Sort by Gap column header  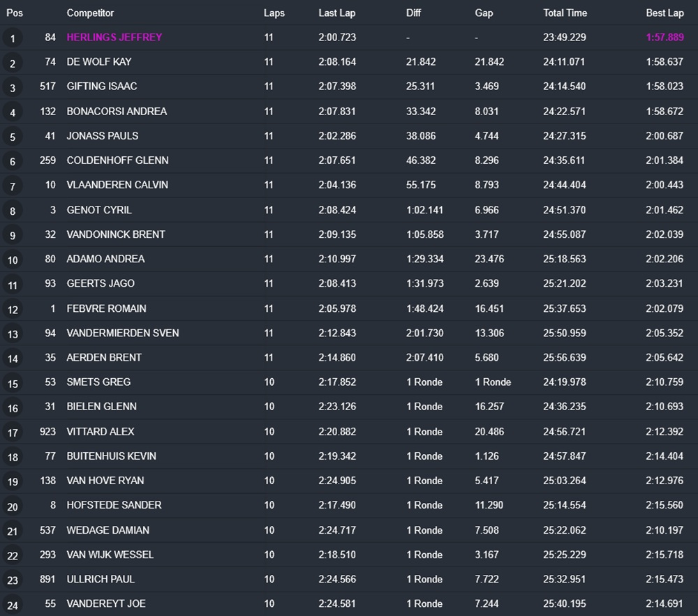tap(484, 13)
